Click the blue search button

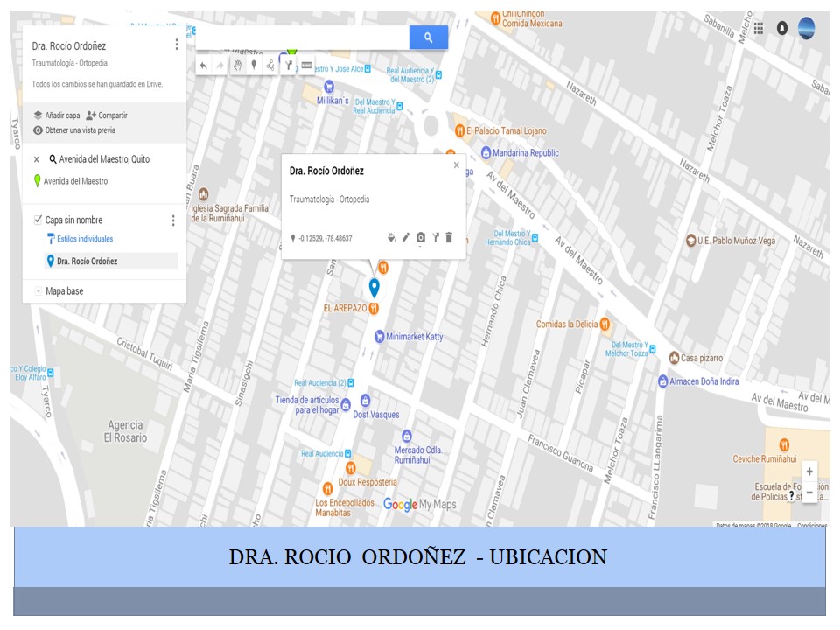point(428,38)
